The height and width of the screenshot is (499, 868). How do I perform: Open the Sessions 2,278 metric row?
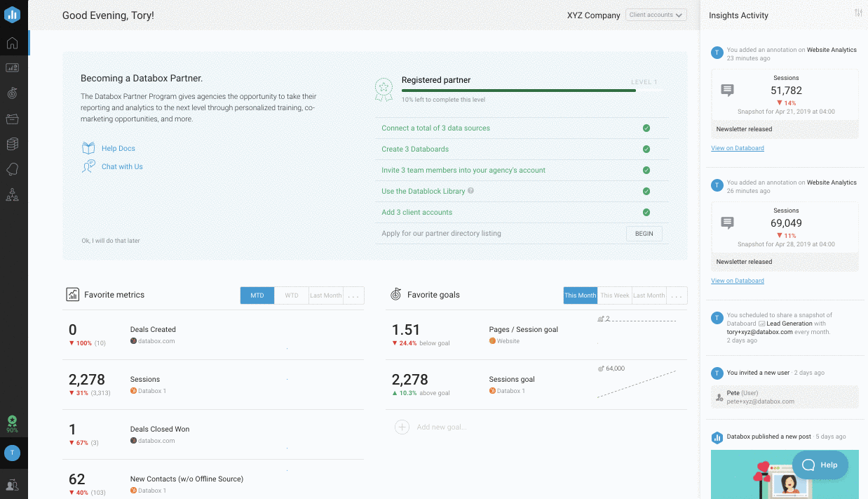tap(213, 385)
